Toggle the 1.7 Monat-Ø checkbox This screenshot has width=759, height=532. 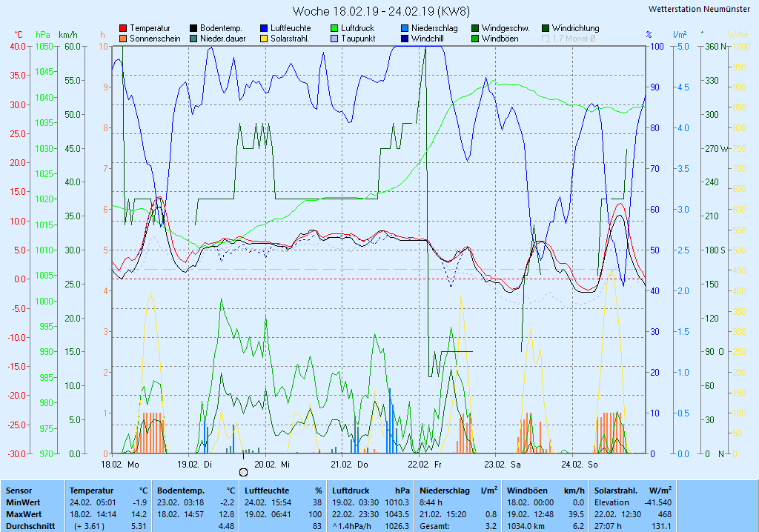(x=546, y=39)
